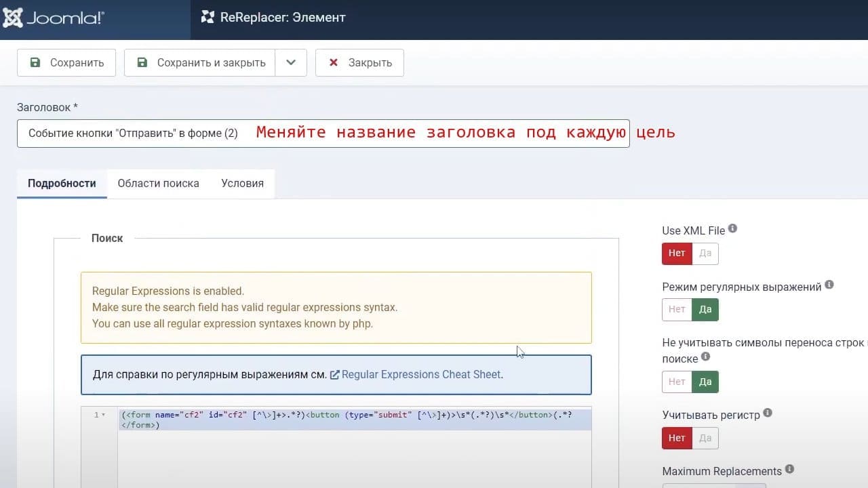
Task: Switch to the Условия tab
Action: (242, 184)
